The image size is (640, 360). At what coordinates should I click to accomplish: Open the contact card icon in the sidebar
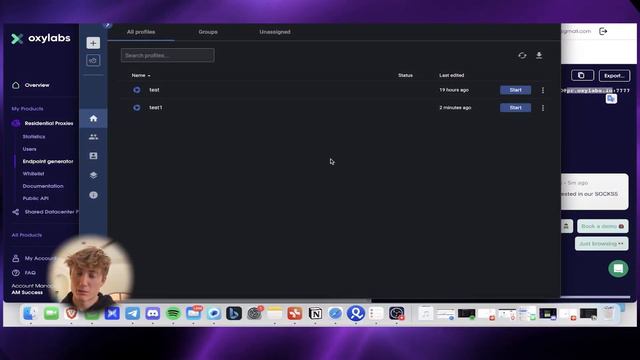[93, 156]
